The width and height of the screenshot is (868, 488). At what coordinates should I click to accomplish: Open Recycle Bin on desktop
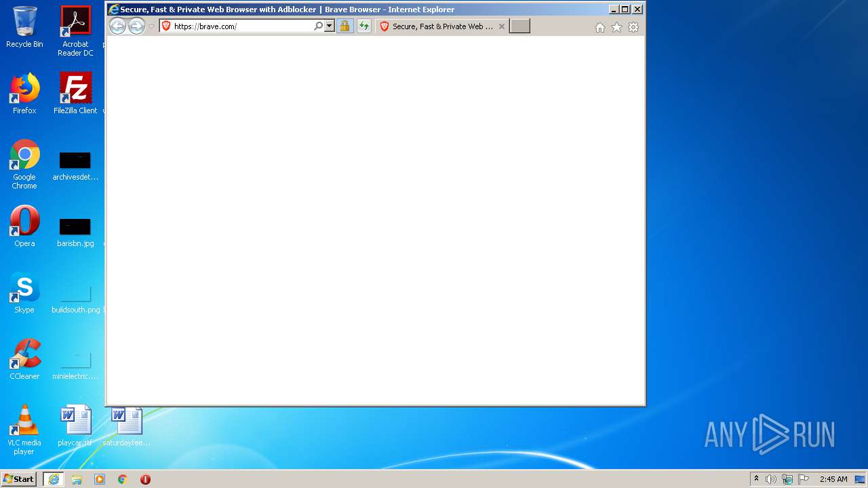click(x=24, y=27)
